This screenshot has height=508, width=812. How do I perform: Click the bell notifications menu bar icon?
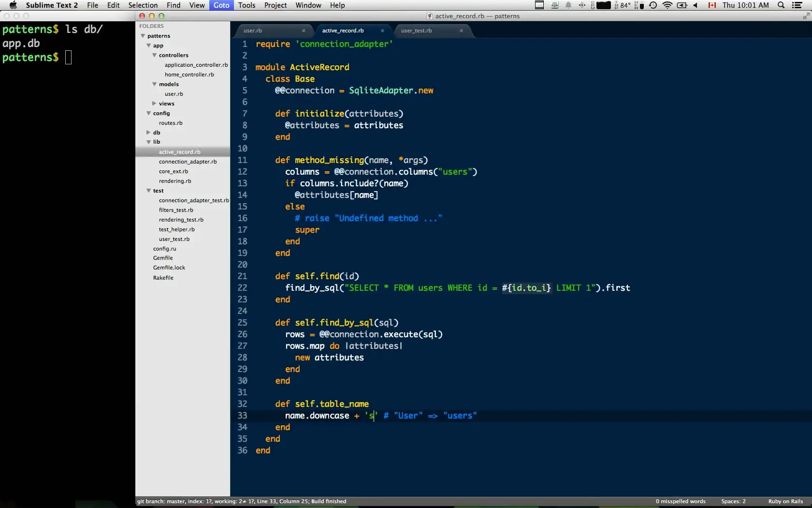[569, 5]
